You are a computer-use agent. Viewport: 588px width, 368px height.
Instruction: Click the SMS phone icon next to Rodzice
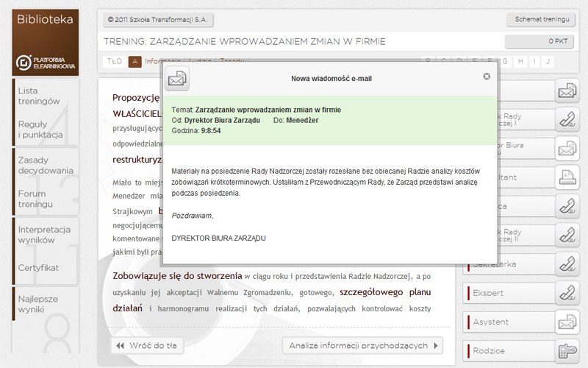567,351
